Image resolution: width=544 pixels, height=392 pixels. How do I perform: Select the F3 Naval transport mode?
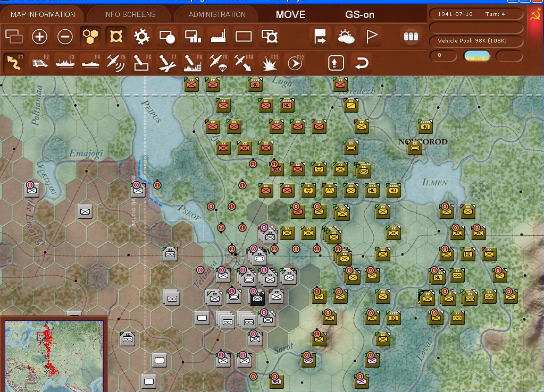pyautogui.click(x=65, y=63)
